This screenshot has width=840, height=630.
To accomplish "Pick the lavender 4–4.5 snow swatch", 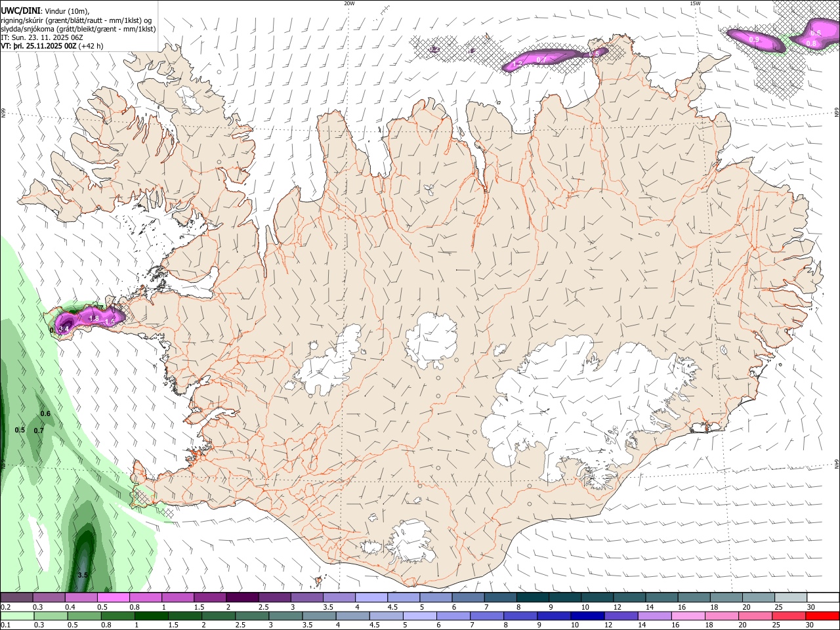I will point(371,598).
